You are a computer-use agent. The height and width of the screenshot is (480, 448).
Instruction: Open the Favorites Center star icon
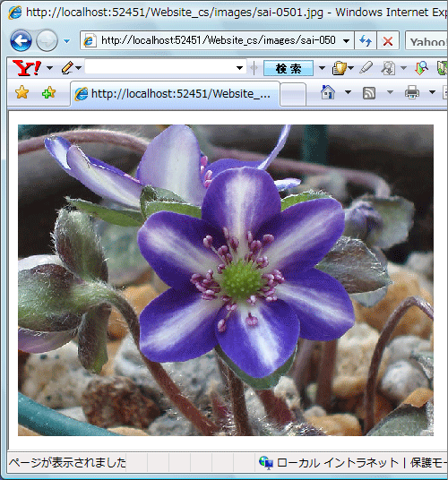click(22, 92)
